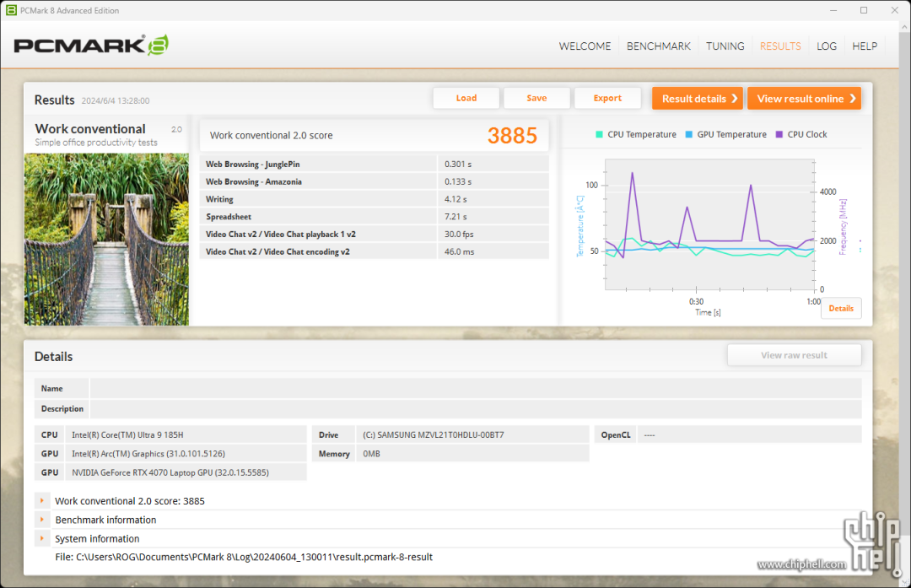Image resolution: width=911 pixels, height=588 pixels.
Task: Click the Save result button
Action: [536, 98]
